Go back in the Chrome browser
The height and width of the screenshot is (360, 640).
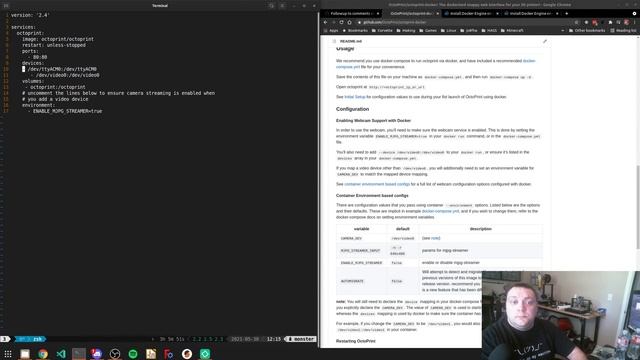click(325, 22)
